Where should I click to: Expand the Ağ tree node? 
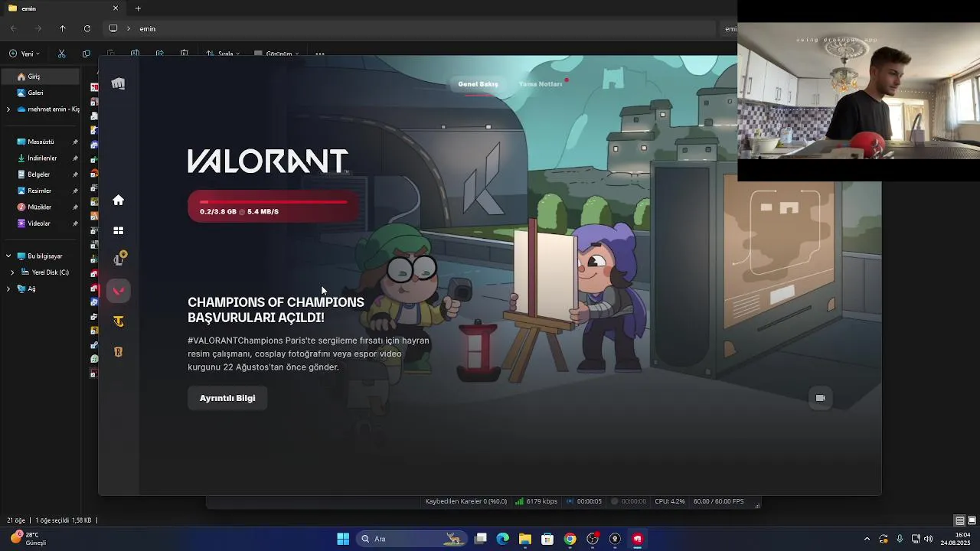pyautogui.click(x=8, y=289)
